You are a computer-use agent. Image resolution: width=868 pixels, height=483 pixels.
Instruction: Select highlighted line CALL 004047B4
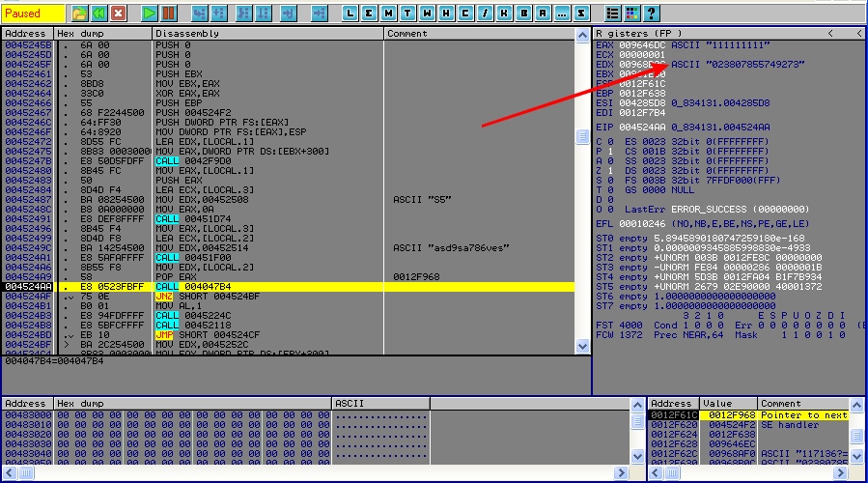(x=288, y=286)
